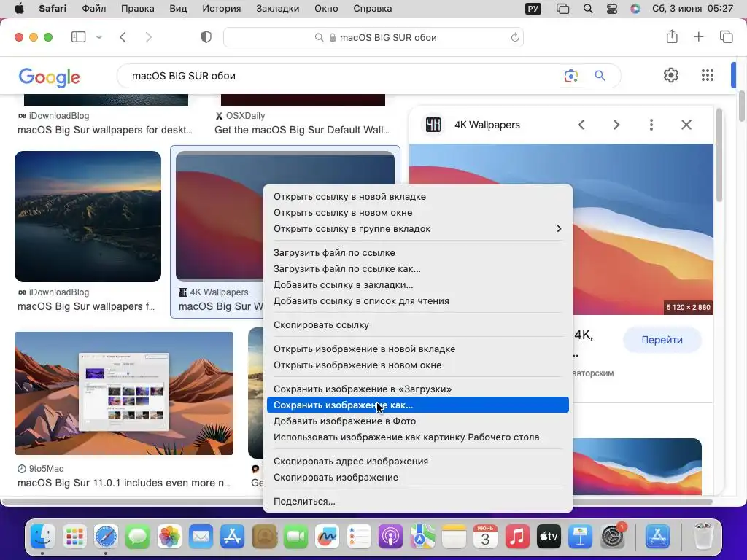Screen dimensions: 747x560
Task: Close the 4K Wallpapers preview panel
Action: click(686, 125)
